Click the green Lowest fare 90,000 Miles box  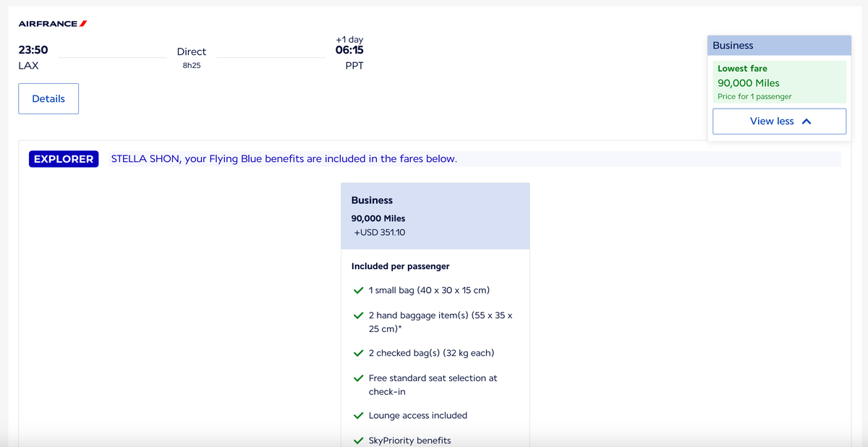tap(779, 82)
